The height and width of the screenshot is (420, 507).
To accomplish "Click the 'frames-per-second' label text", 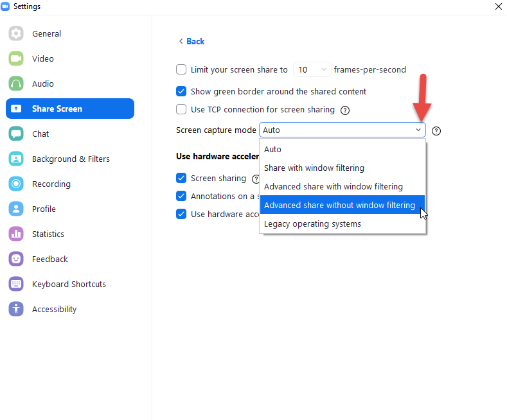I will pyautogui.click(x=370, y=70).
